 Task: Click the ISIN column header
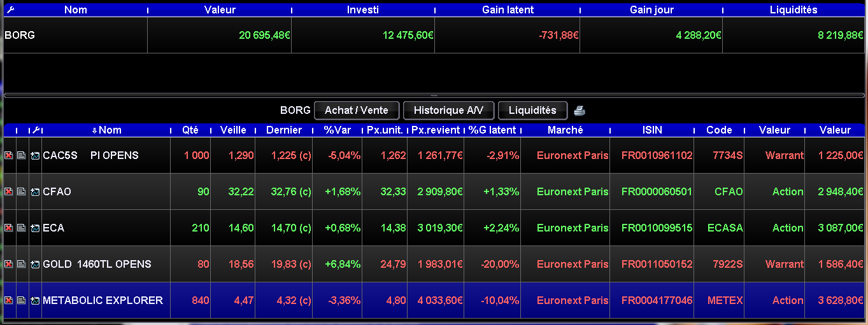pyautogui.click(x=652, y=130)
